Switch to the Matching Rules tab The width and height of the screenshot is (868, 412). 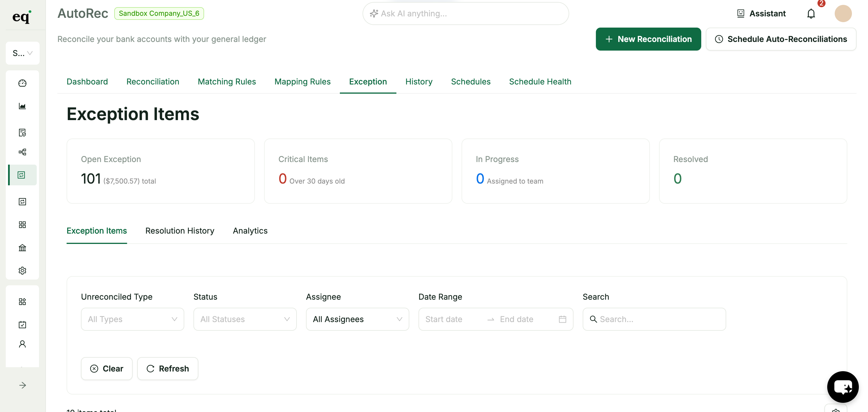click(227, 82)
